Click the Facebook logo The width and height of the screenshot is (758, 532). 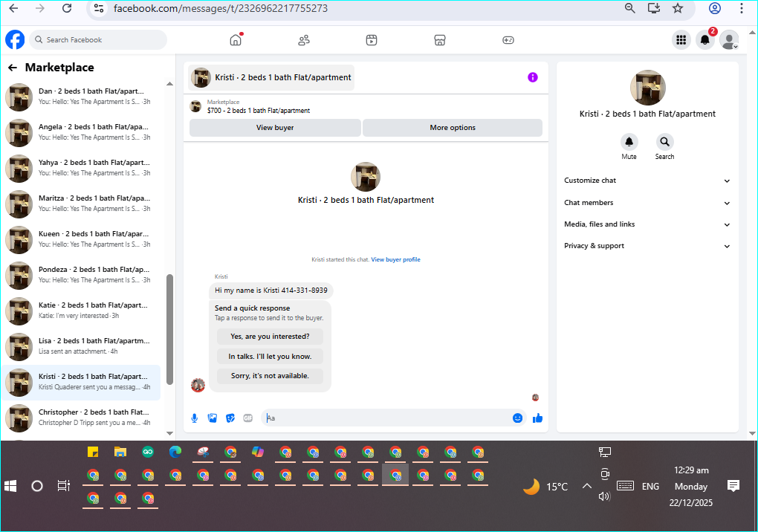(15, 39)
